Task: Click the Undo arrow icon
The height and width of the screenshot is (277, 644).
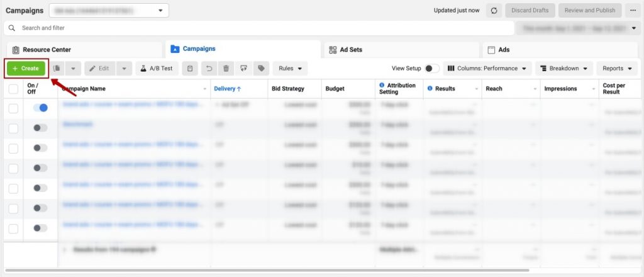Action: coord(209,68)
